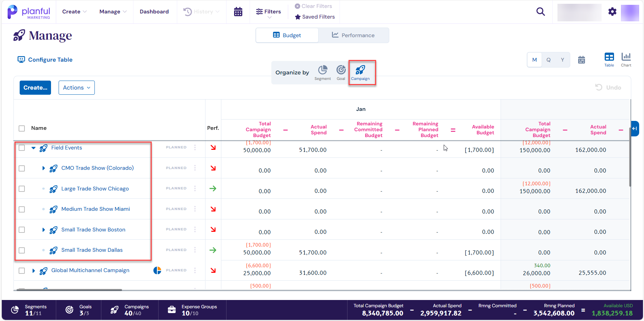The height and width of the screenshot is (321, 644).
Task: Open the History dropdown
Action: pos(201,12)
